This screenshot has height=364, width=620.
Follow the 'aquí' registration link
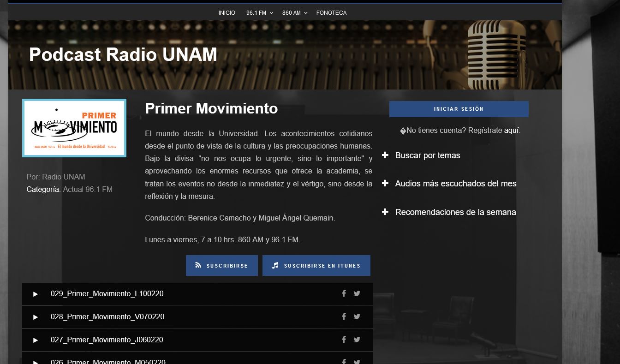[x=511, y=131]
